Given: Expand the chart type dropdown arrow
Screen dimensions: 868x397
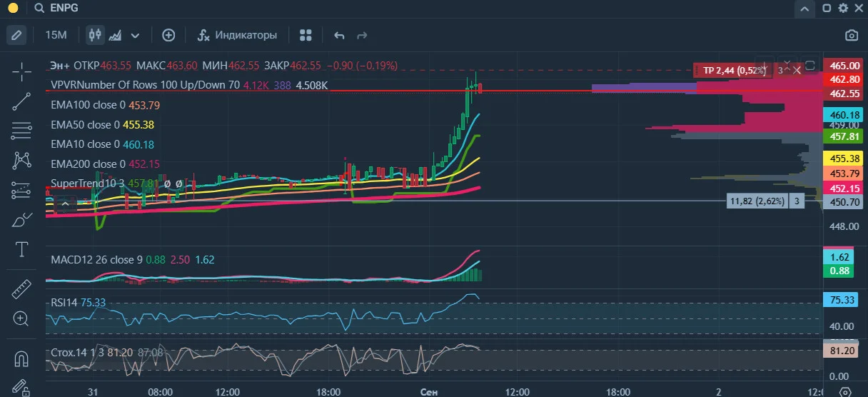Looking at the screenshot, I should [x=135, y=35].
